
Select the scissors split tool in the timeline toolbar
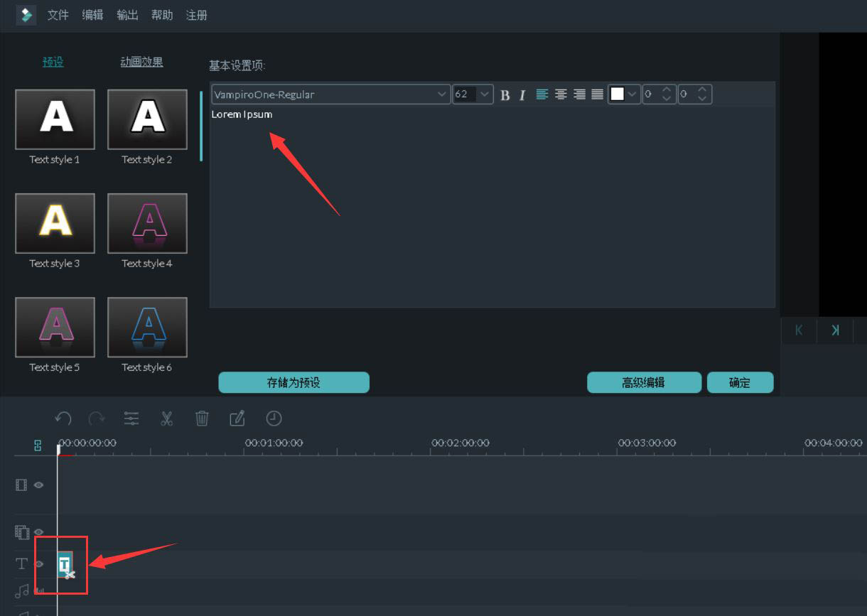167,418
